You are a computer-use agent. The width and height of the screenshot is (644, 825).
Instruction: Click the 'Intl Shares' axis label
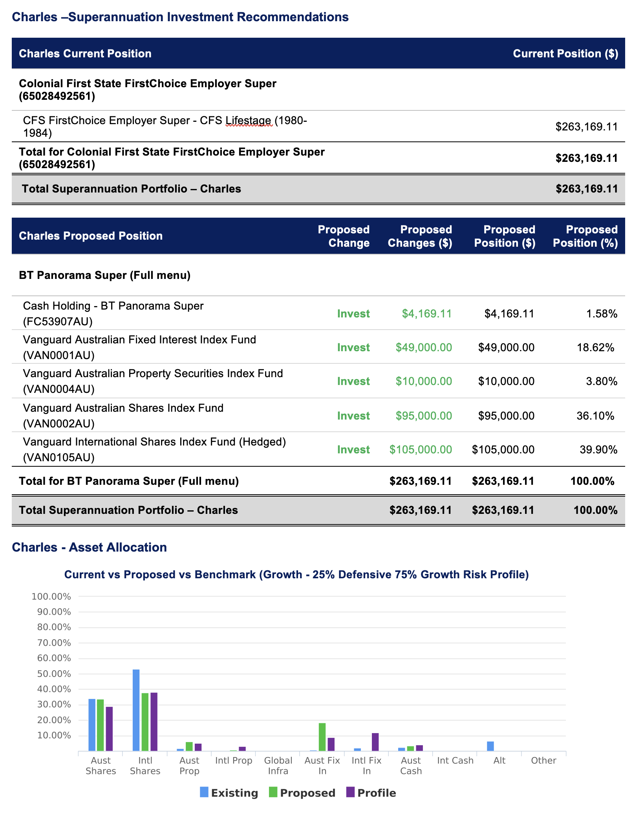(x=145, y=766)
